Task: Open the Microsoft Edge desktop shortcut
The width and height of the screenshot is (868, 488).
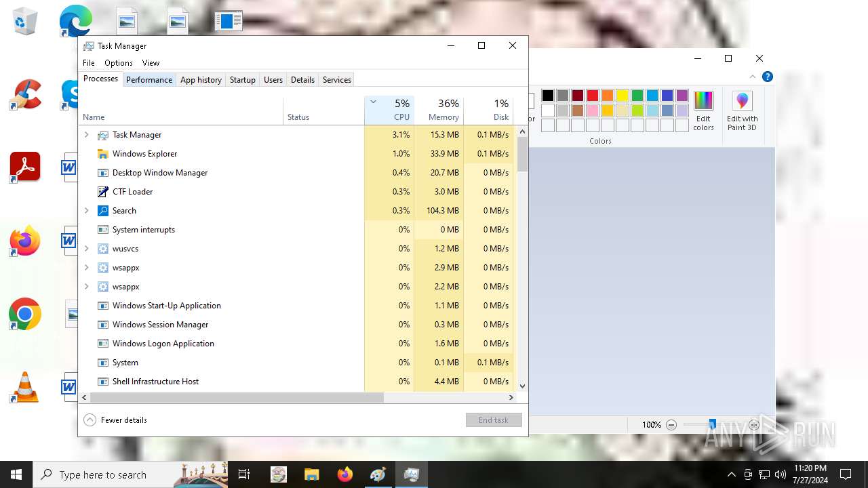Action: 75,21
